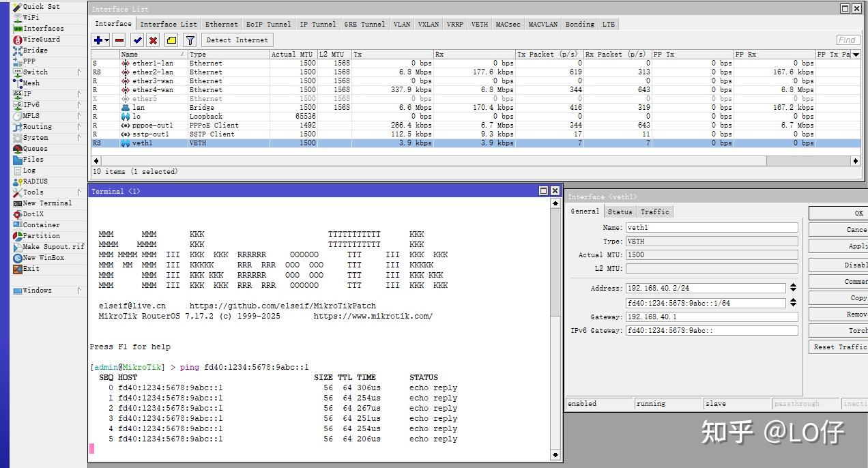Open the filter funnel icon

[190, 40]
